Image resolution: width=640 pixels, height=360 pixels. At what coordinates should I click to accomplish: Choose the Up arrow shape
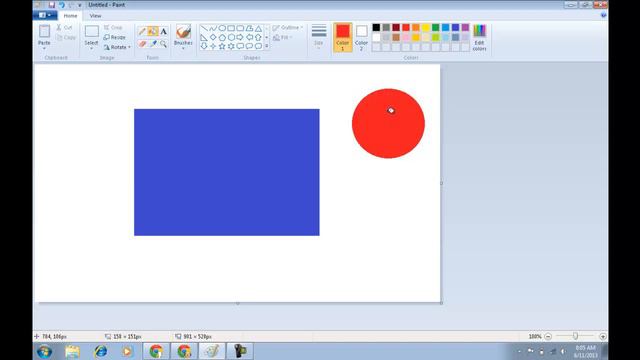pos(258,37)
